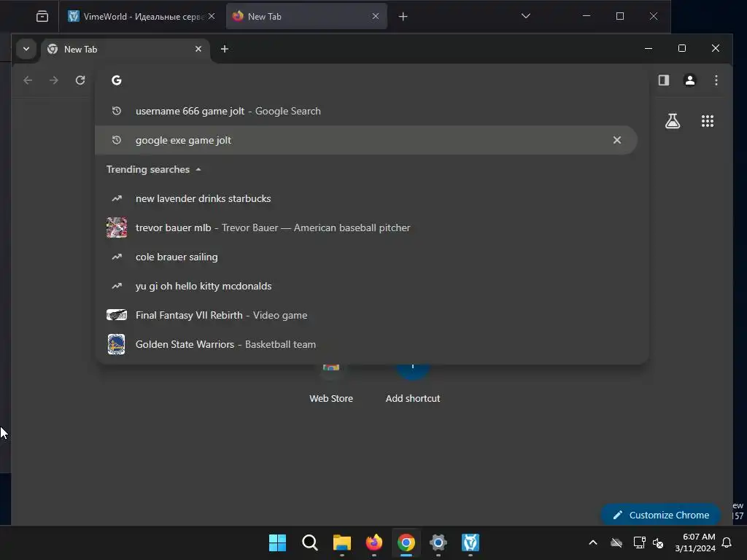Click Chrome icon on taskbar
Screen dimensions: 747x560
pyautogui.click(x=406, y=542)
